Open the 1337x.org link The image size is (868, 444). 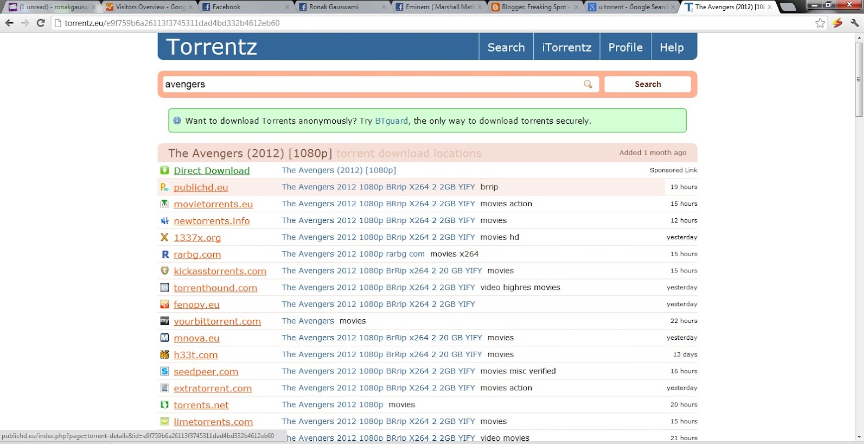click(197, 238)
